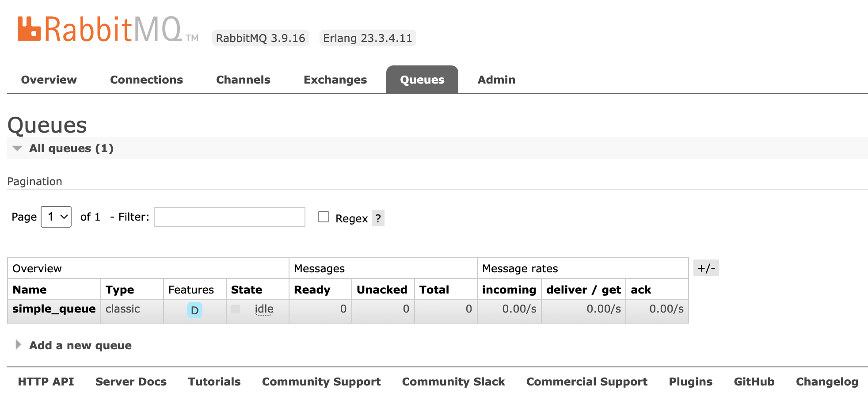Expand the Add a new queue section

tap(80, 345)
